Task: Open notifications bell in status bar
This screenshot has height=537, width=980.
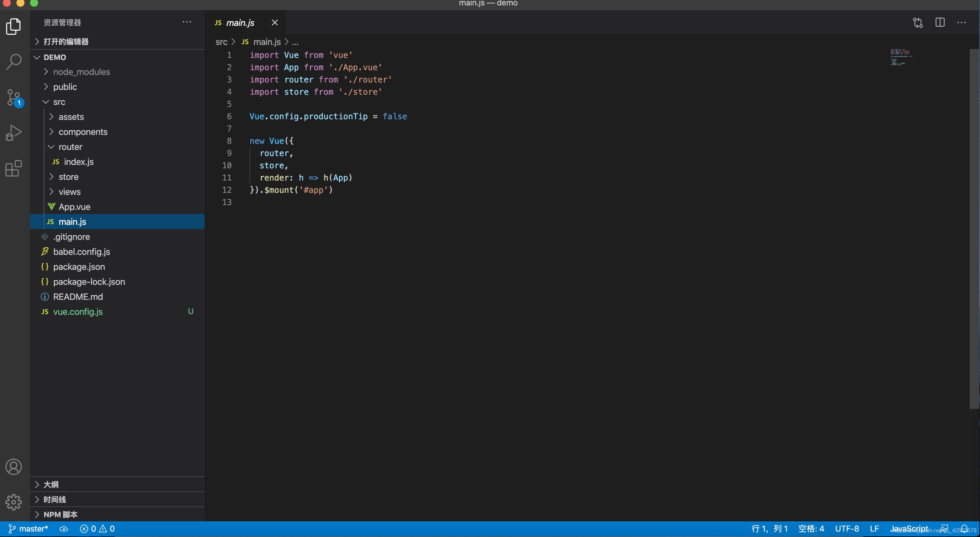Action: (x=964, y=528)
